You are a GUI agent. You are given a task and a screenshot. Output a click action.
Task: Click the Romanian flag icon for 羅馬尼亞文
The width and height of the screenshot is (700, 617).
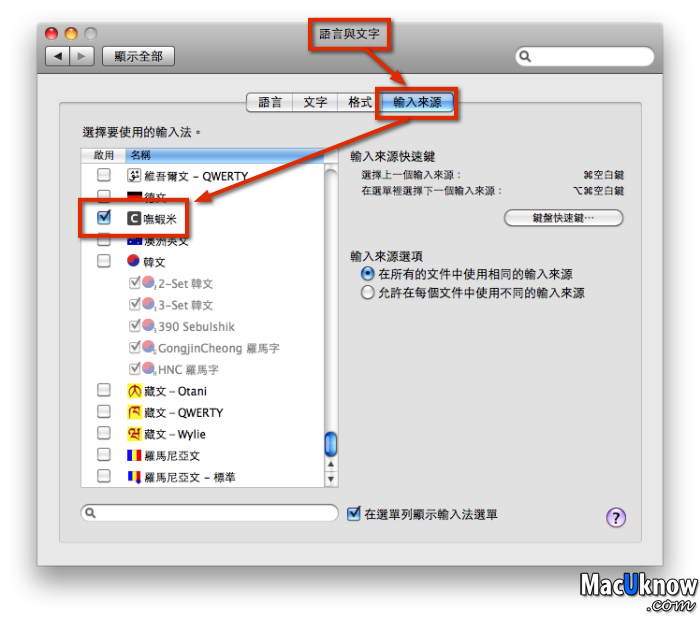(134, 455)
